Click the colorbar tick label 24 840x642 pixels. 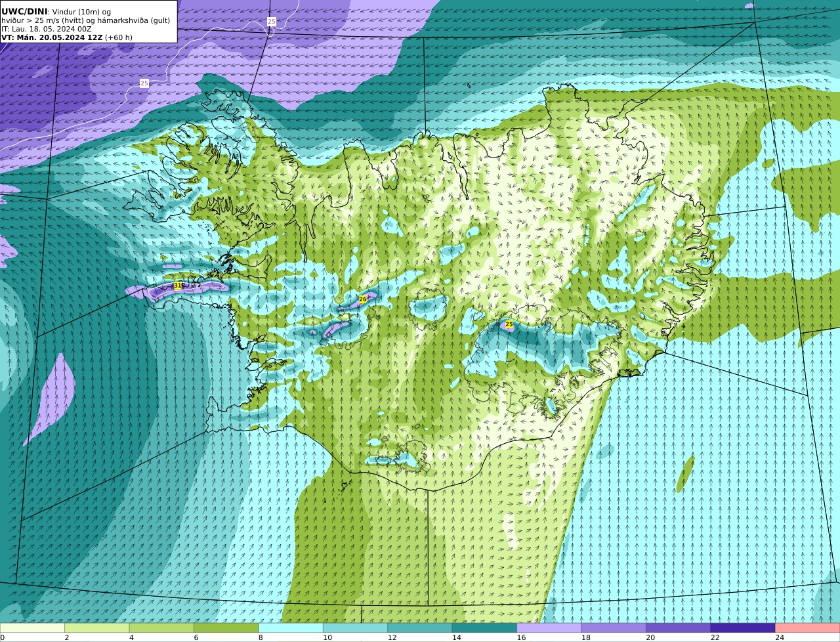(x=780, y=637)
